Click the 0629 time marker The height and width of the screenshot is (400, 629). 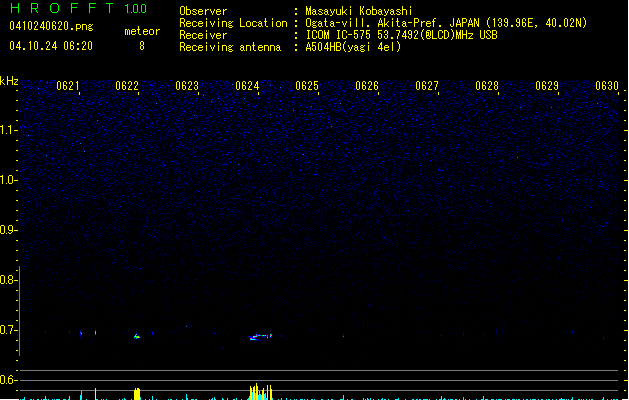(x=547, y=85)
